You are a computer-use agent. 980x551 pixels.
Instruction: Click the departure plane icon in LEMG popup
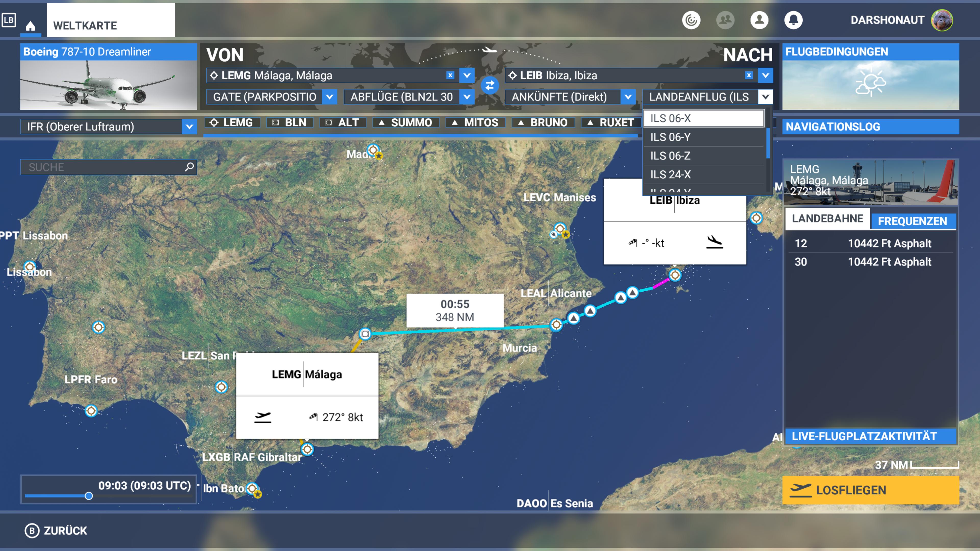tap(263, 417)
